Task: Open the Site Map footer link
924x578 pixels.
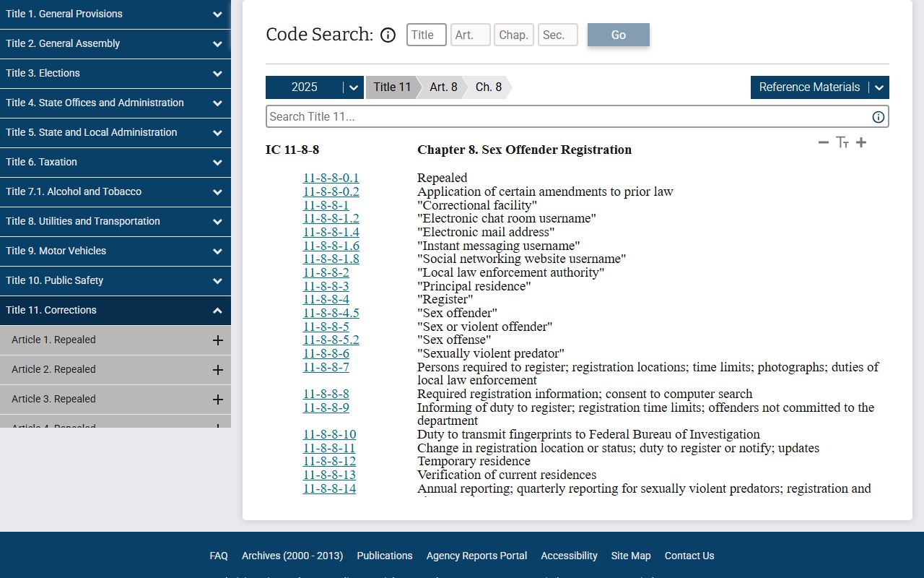Action: pos(631,556)
